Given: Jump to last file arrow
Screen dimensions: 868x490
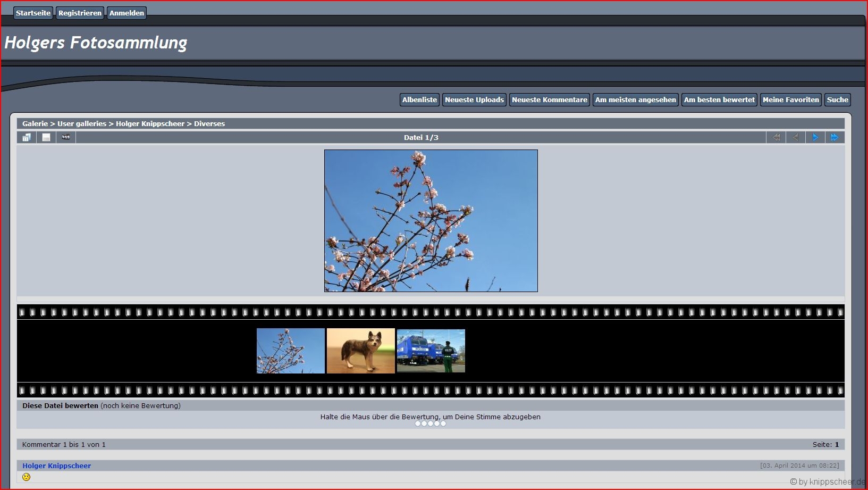Looking at the screenshot, I should 835,137.
